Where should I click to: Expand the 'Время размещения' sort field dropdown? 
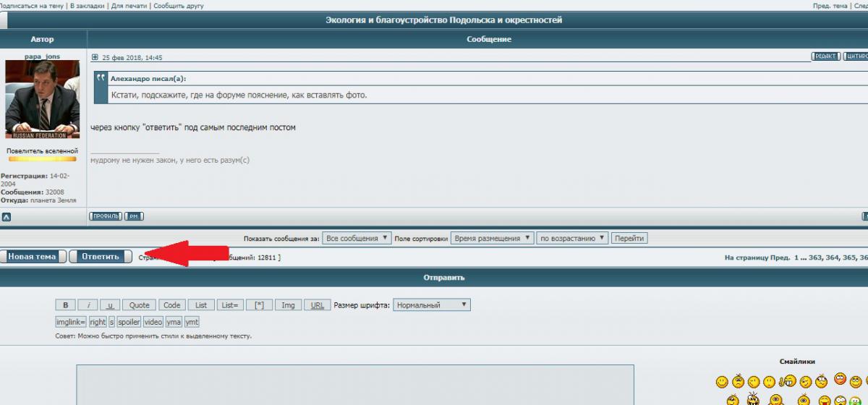[x=492, y=238]
